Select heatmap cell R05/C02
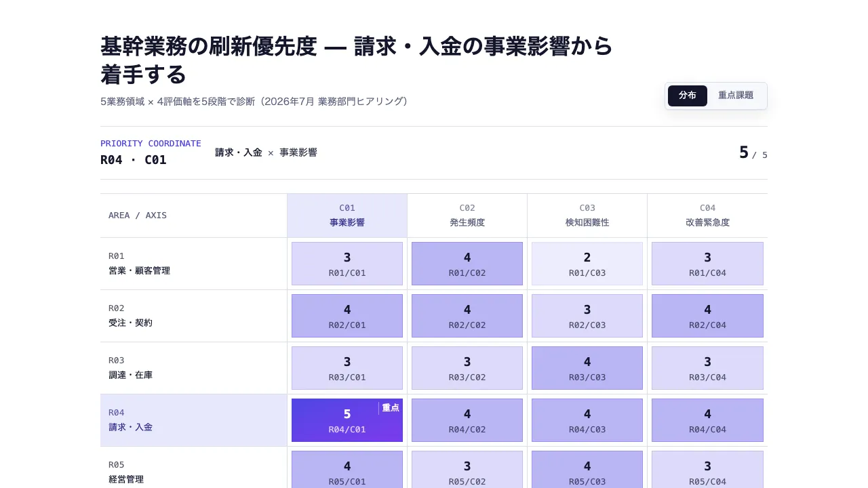 pos(467,470)
